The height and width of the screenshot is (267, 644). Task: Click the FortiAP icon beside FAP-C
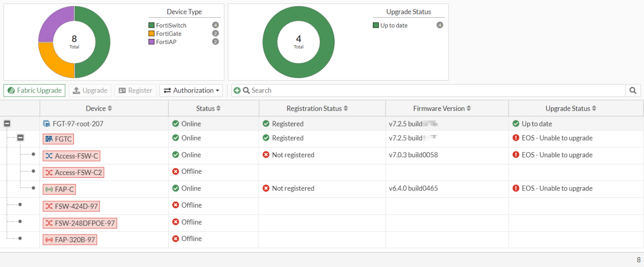49,189
